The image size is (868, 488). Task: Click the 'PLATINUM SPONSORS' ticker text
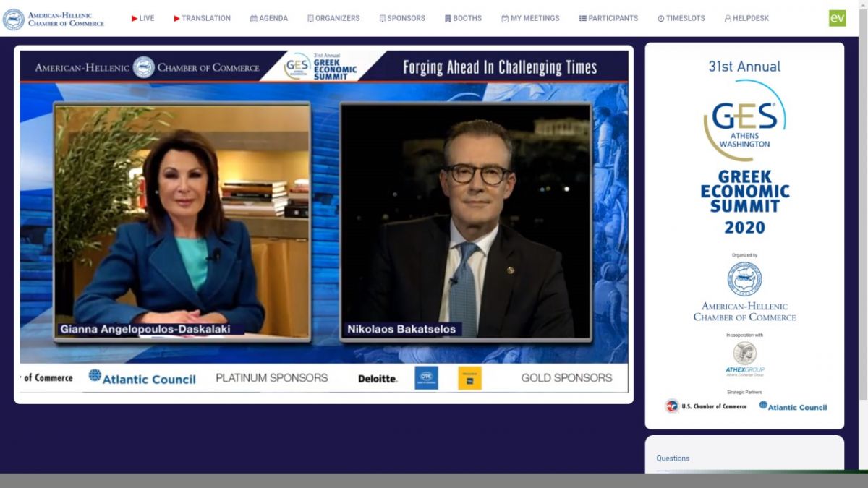[x=272, y=377]
